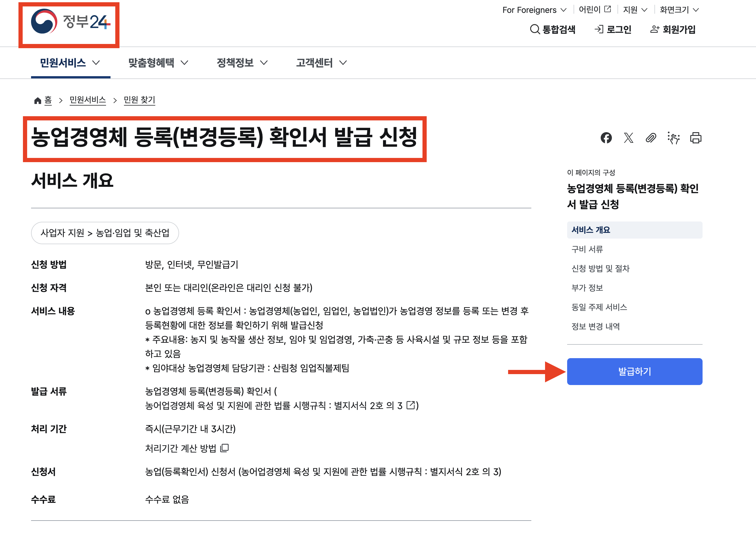
Task: Click the 로그인 link
Action: 613,29
